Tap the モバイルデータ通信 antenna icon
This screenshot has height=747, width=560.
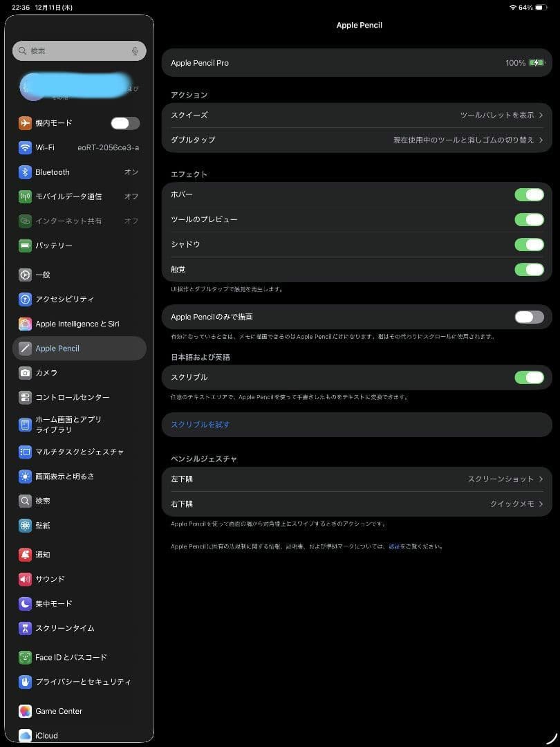click(x=23, y=196)
